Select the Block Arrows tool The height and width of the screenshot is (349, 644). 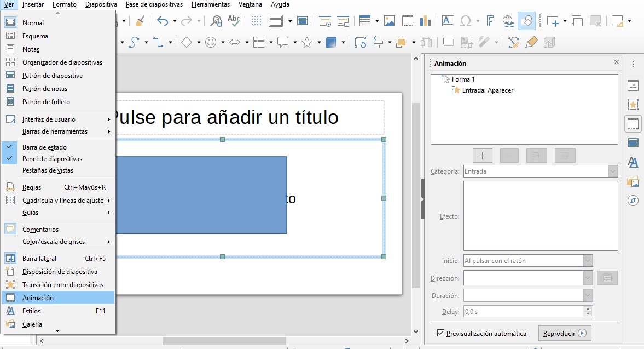235,42
